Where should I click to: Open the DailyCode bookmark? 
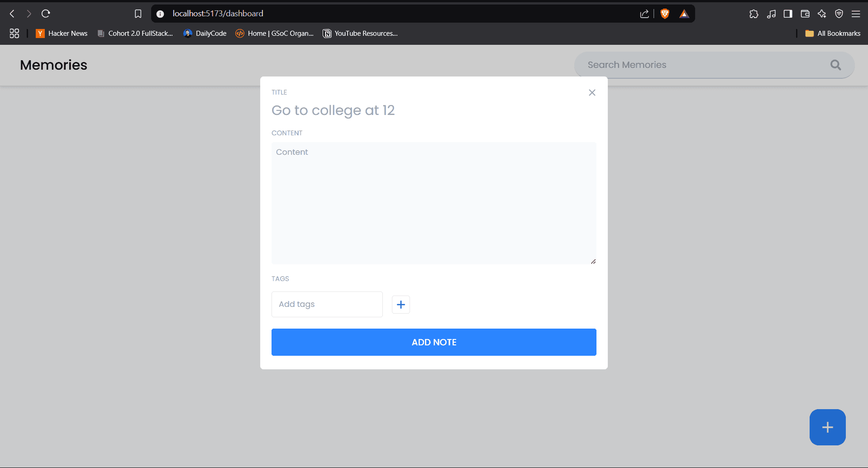tap(205, 33)
